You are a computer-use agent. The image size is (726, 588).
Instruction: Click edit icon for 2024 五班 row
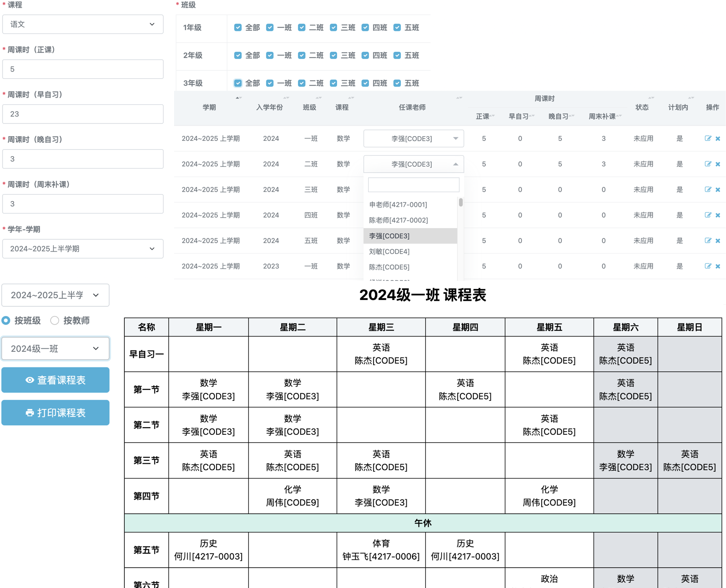tap(707, 241)
